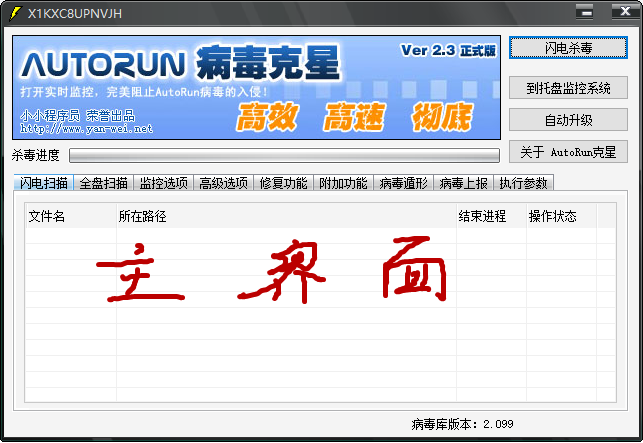This screenshot has width=643, height=443.
Task: Open the 附加功能 tab
Action: [x=343, y=183]
